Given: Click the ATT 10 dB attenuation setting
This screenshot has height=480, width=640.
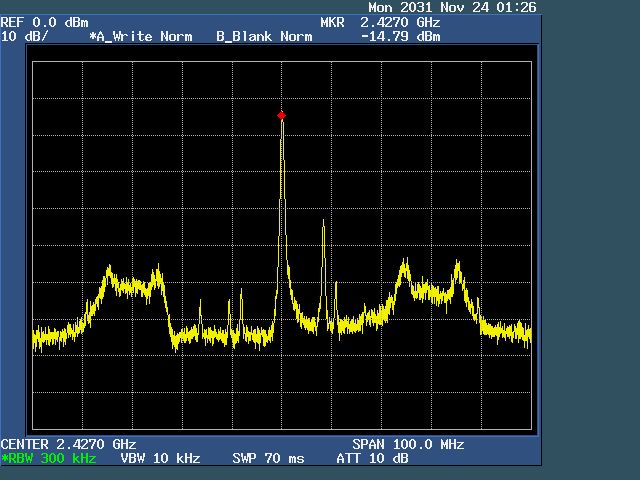Looking at the screenshot, I should click(372, 458).
